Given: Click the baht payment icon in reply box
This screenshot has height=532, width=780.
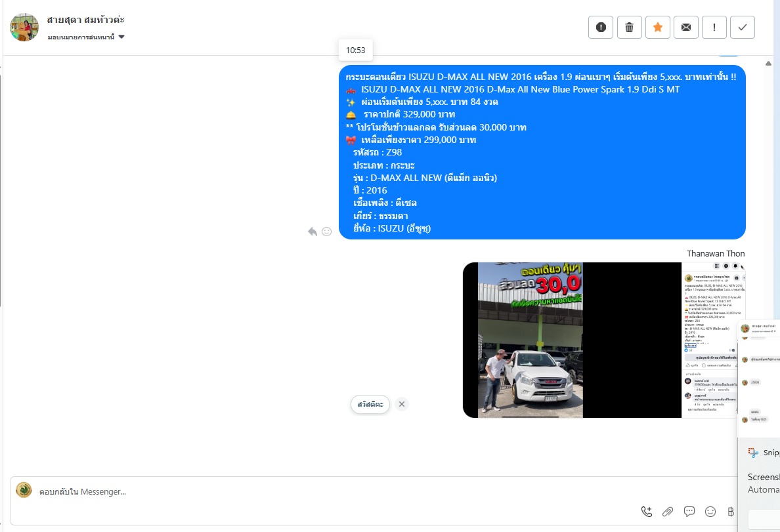Looking at the screenshot, I should pos(731,512).
